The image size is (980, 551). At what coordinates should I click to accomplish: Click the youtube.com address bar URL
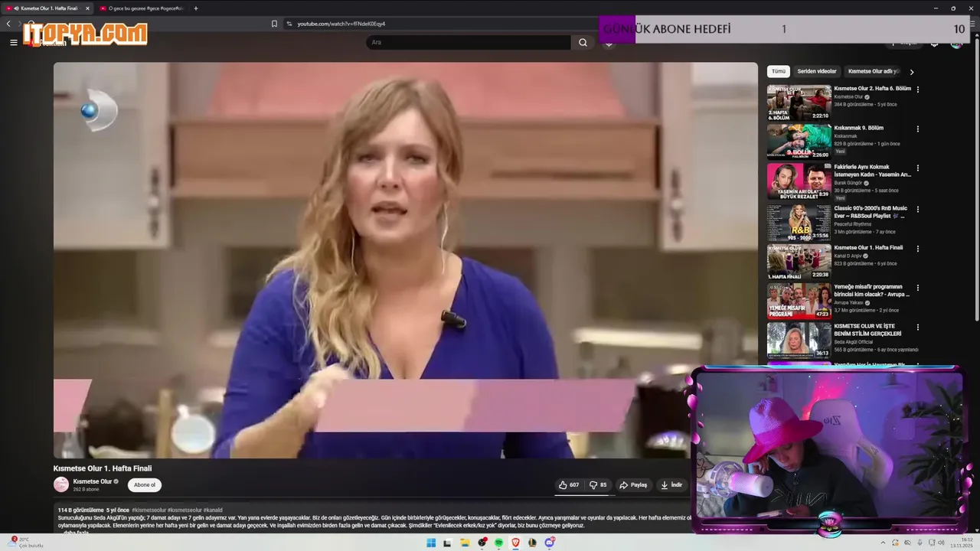(x=341, y=24)
